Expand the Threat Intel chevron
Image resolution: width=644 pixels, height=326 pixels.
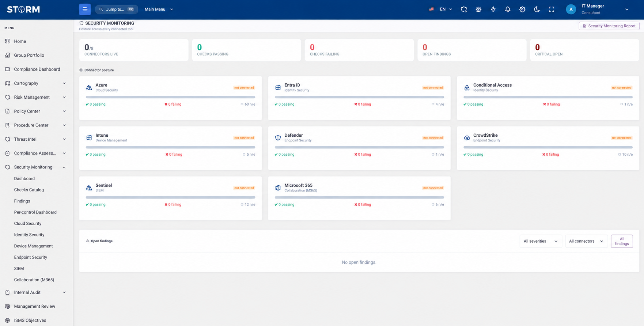(64, 139)
